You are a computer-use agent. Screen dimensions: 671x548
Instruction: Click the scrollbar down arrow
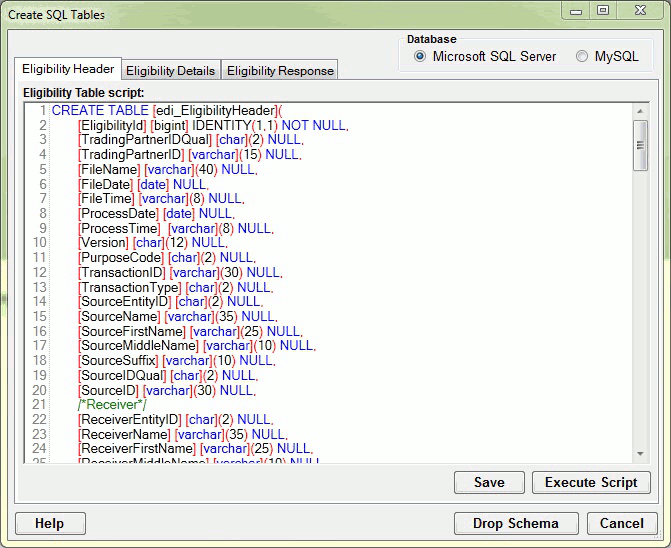641,454
